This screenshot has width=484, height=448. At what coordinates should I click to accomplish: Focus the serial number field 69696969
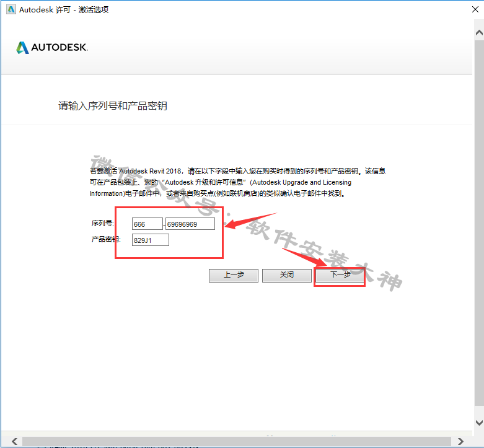pyautogui.click(x=190, y=224)
